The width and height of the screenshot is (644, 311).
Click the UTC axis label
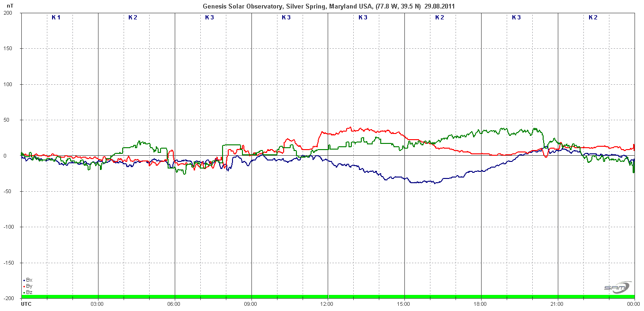pos(27,304)
